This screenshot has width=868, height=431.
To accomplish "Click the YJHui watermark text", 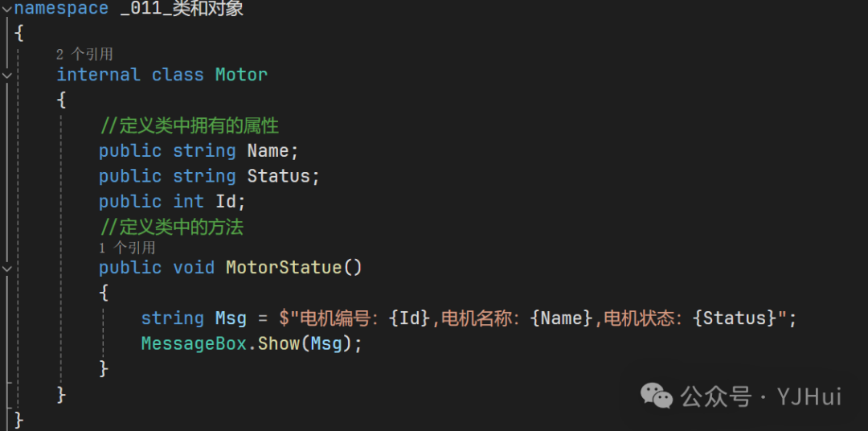I will point(808,396).
